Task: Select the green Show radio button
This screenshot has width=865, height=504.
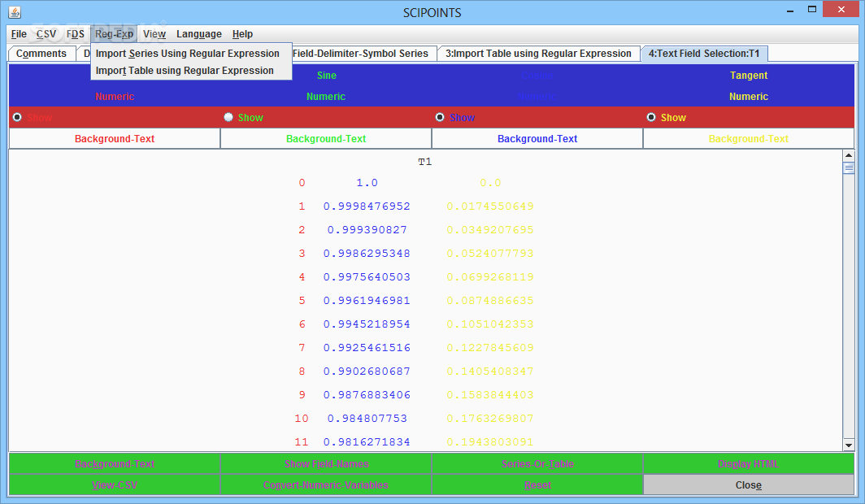Action: click(228, 117)
